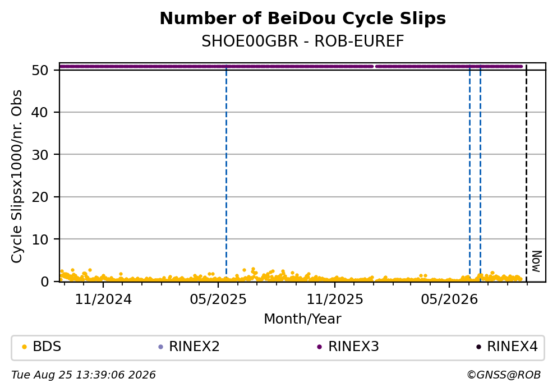The height and width of the screenshot is (392, 557).
Task: Click the 11/2025 x-axis tick label
Action: tap(335, 299)
